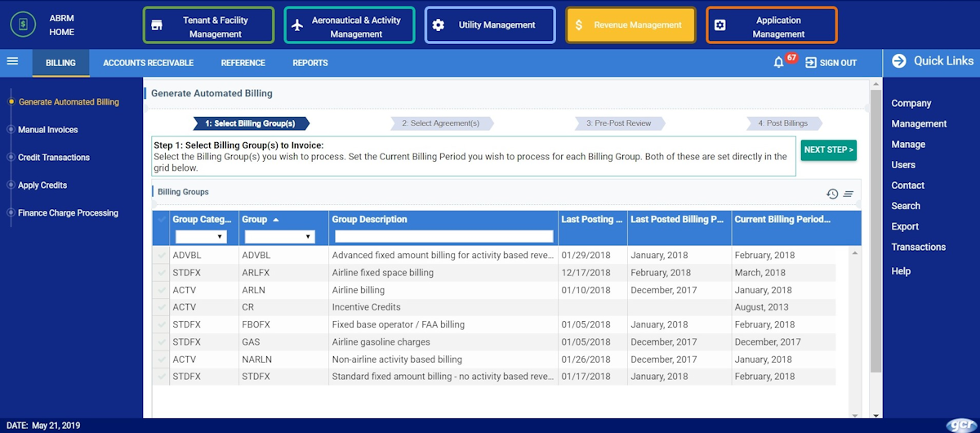Click the dollar sign icon on Revenue Management
This screenshot has width=980, height=433.
coord(578,25)
